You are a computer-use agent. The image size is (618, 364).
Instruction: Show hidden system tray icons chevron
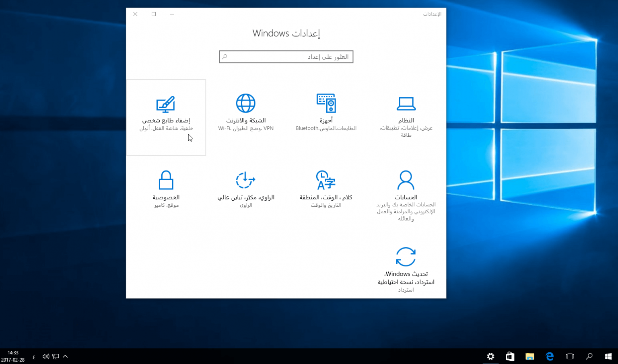[x=65, y=356]
